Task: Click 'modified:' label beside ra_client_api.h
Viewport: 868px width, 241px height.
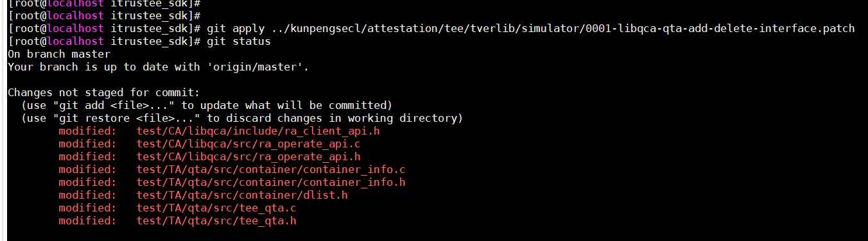Action: coord(88,131)
